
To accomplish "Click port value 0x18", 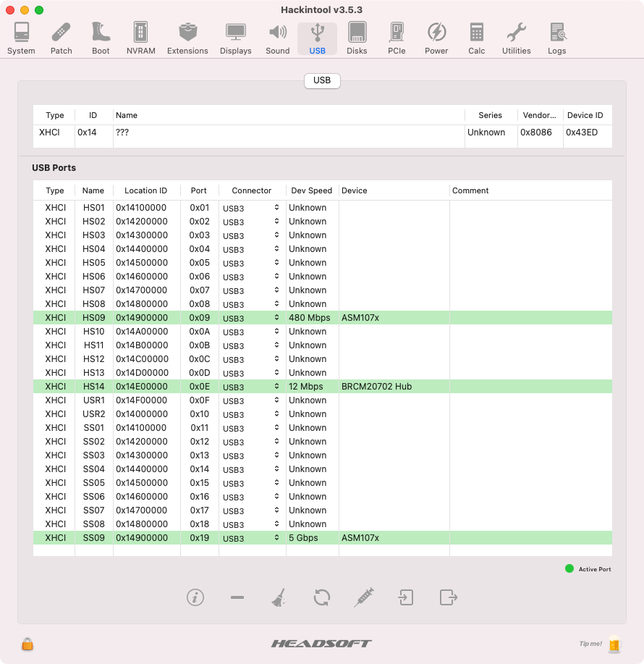I will [200, 524].
